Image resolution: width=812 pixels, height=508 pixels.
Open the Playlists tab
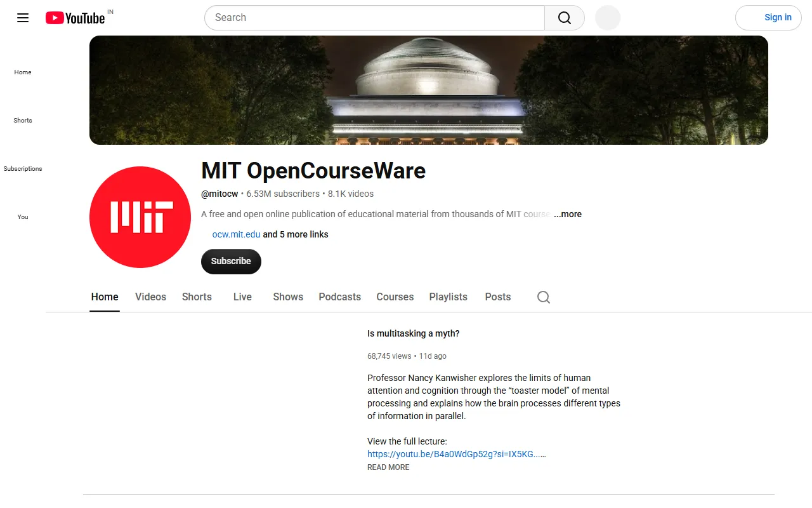click(x=448, y=297)
